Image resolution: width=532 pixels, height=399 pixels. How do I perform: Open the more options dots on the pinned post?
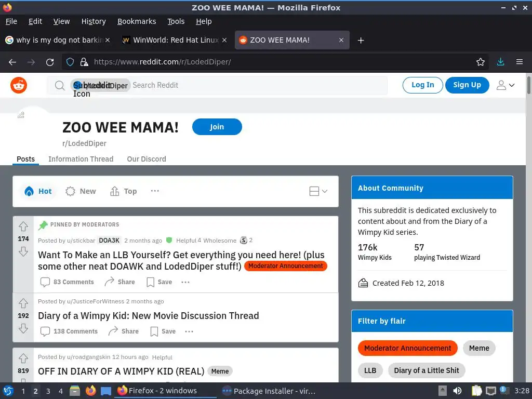coord(185,282)
